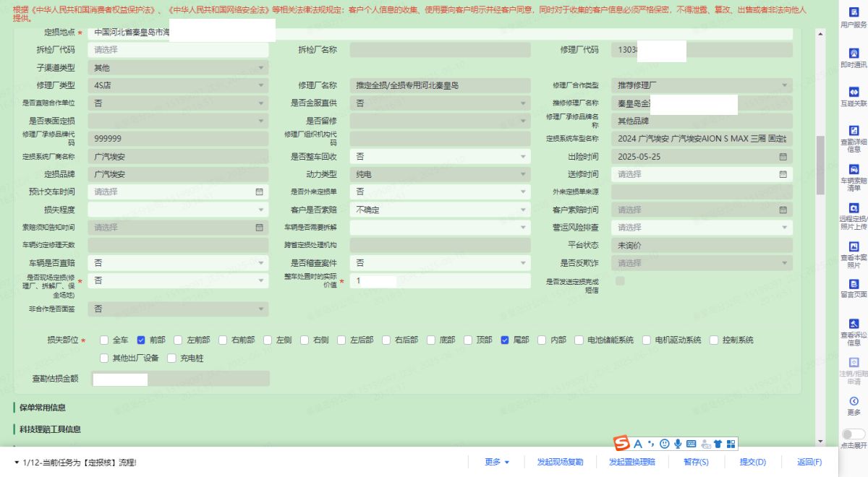Click the 暂存(S) save button
This screenshot has width=868, height=477.
(696, 462)
